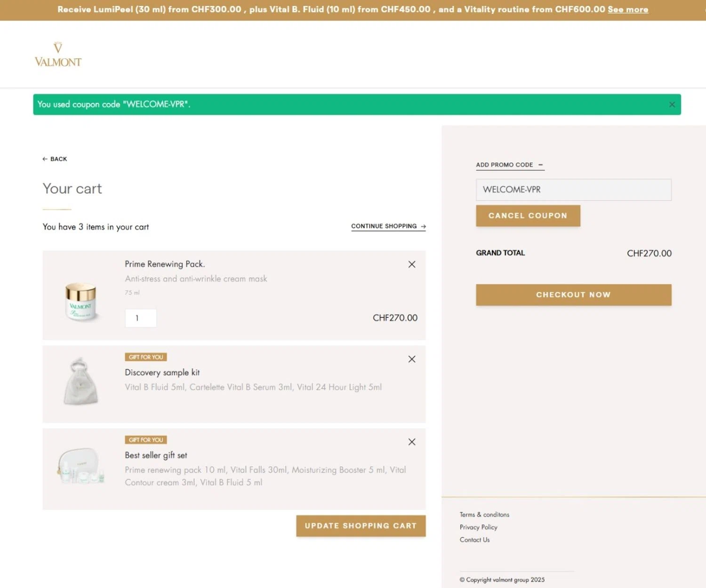Click the Prime Renewing Pack CHF270.00 price

(395, 318)
